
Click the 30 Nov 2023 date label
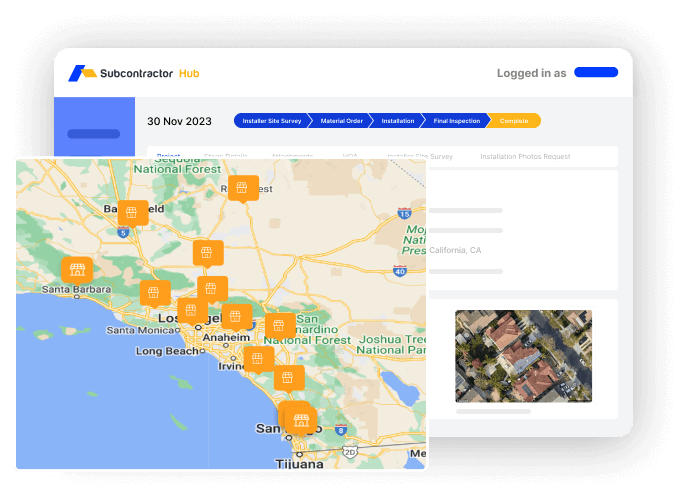[x=179, y=121]
